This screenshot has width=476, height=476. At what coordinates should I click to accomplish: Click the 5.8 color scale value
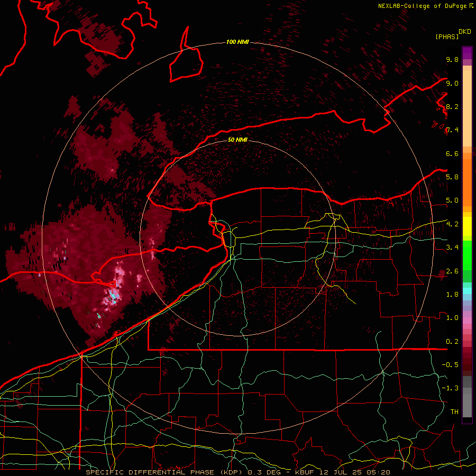point(452,177)
